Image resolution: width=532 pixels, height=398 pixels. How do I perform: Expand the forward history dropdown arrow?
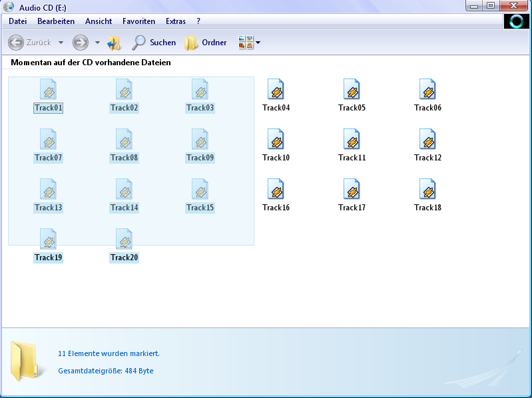97,43
